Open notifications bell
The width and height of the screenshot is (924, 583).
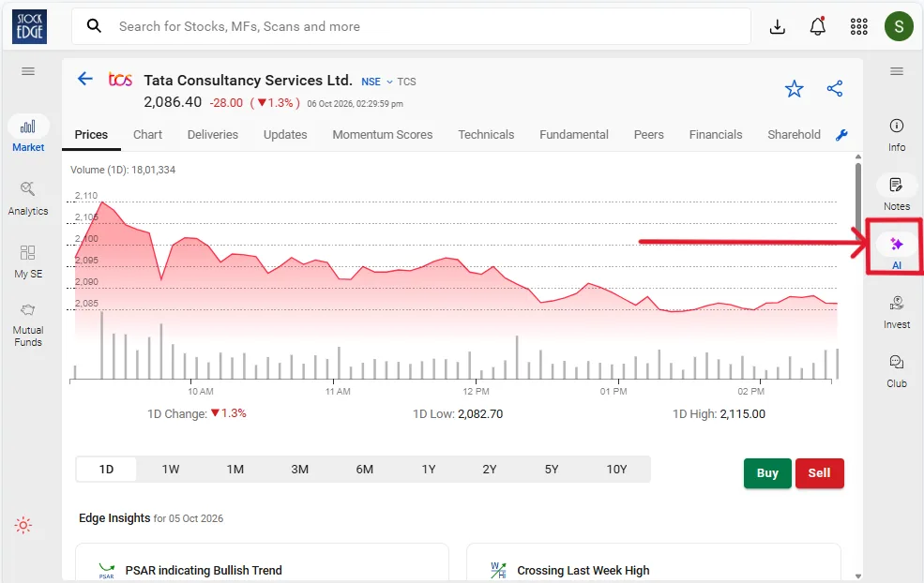click(x=817, y=26)
